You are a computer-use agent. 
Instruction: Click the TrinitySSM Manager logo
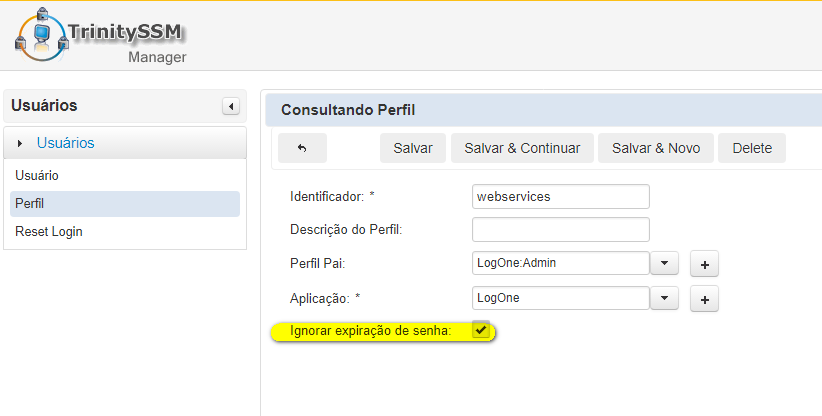coord(102,38)
